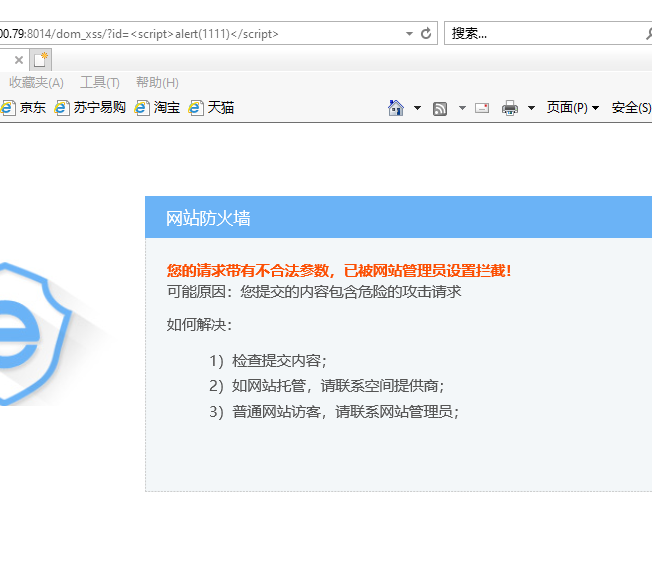Click the IE icon beside 淘宝

[x=142, y=108]
